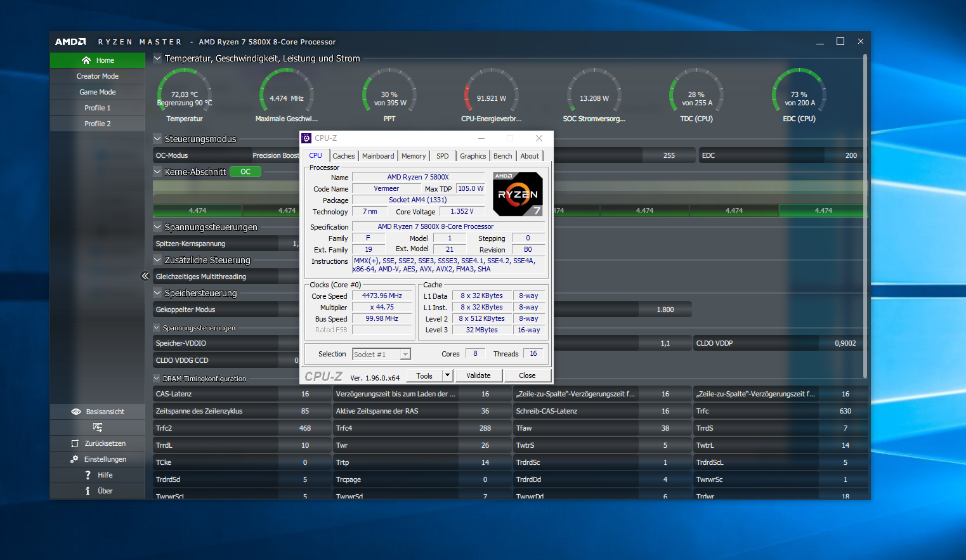The image size is (966, 560).
Task: Minimize the CPU-Z window
Action: point(481,138)
